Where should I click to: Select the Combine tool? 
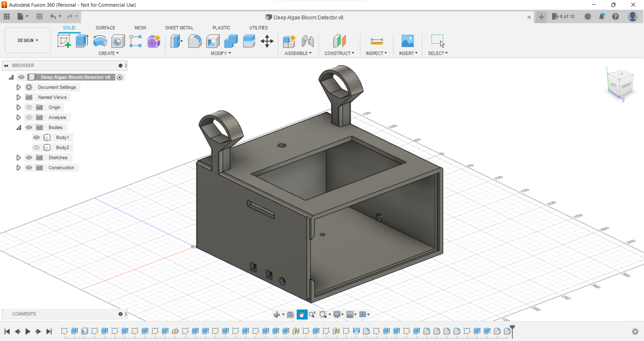231,41
